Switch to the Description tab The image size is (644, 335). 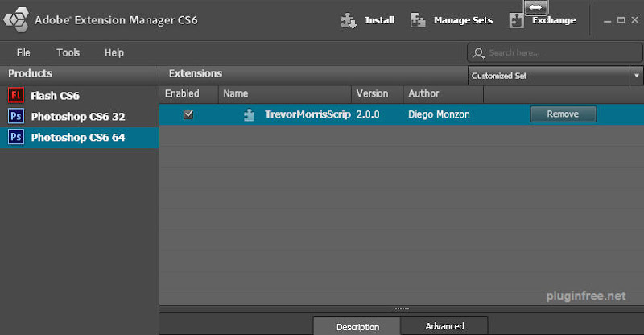tap(357, 326)
